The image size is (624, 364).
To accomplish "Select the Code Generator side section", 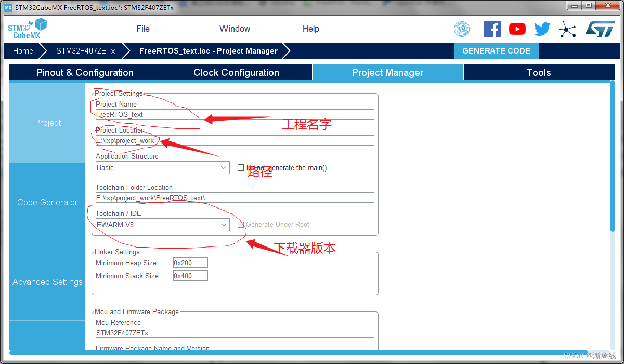I will pos(47,202).
